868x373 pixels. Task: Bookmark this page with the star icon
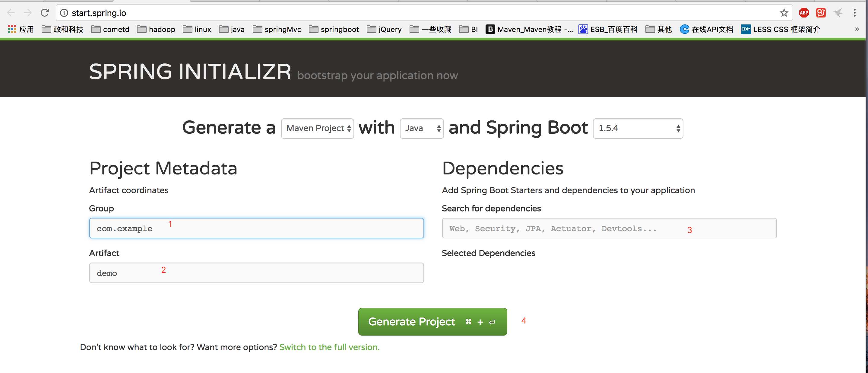tap(784, 13)
